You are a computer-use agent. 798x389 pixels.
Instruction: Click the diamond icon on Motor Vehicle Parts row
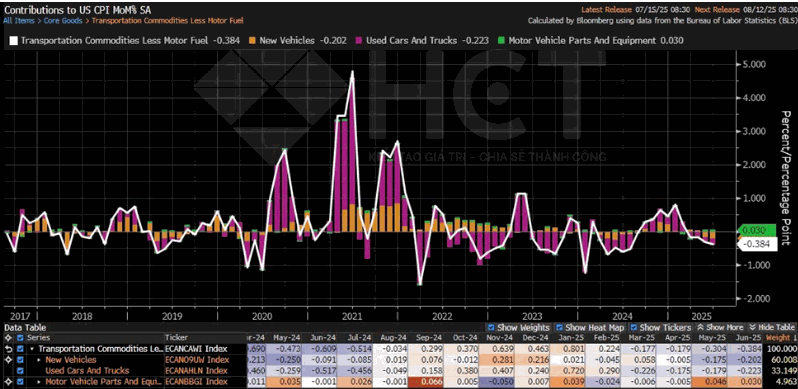pos(8,381)
